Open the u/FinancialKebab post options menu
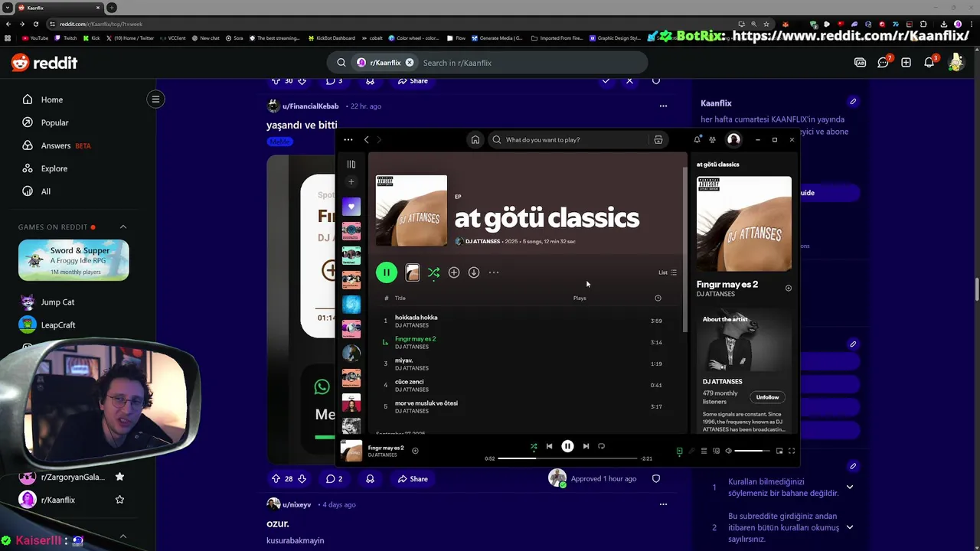This screenshot has width=980, height=551. point(663,106)
